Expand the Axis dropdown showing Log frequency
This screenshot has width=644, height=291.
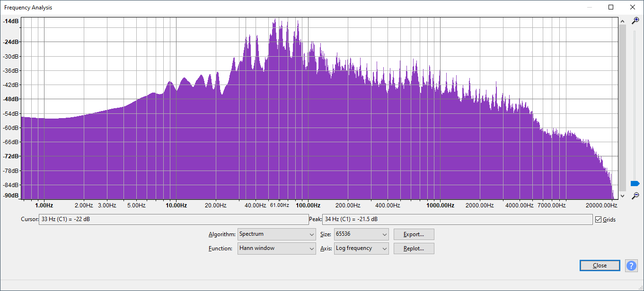click(361, 248)
